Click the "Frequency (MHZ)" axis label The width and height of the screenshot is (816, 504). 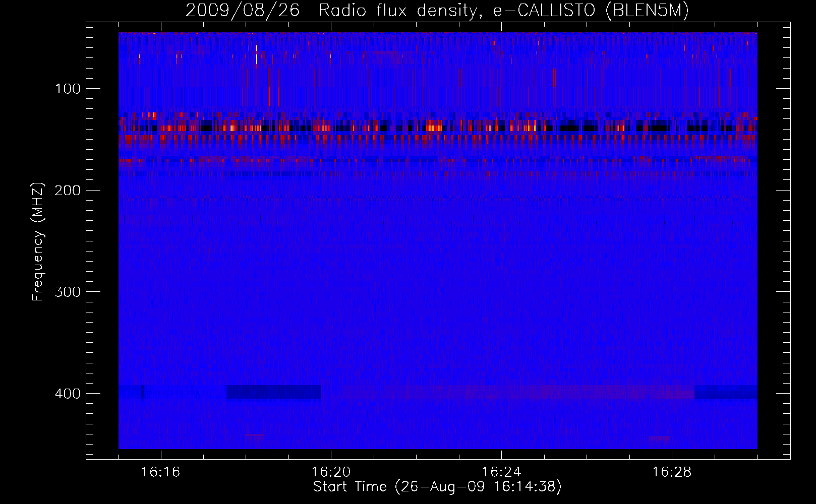38,241
